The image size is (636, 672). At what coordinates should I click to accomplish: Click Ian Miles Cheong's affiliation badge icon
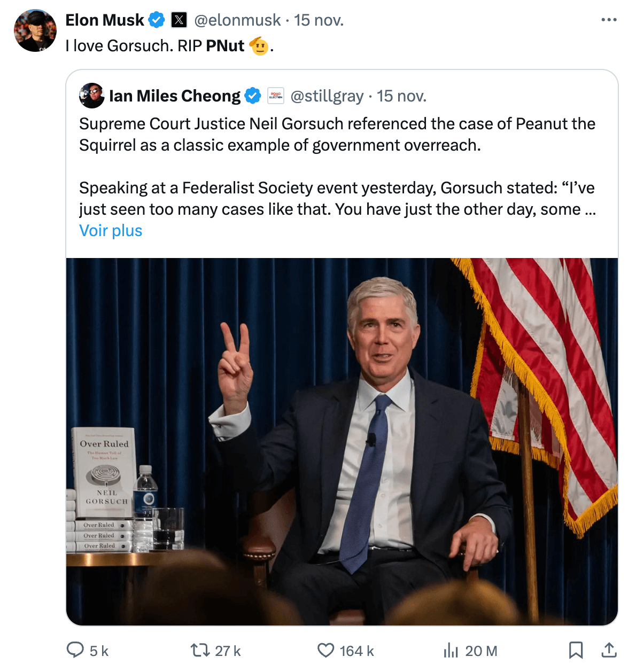tap(275, 96)
